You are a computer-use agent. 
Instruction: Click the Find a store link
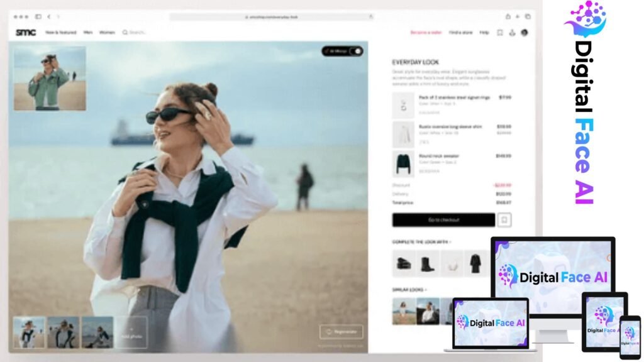tap(460, 33)
